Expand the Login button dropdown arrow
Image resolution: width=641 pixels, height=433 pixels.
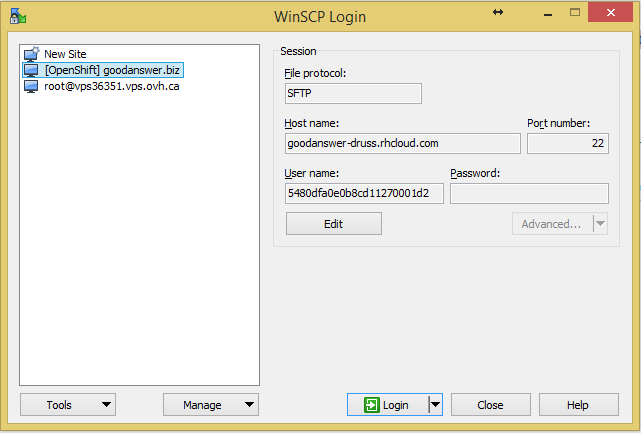click(x=436, y=405)
